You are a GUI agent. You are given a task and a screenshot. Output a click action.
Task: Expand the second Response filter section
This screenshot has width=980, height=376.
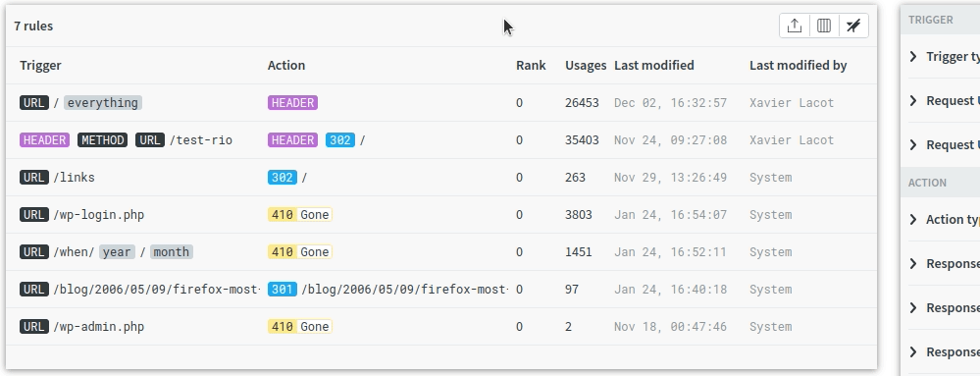[944, 308]
